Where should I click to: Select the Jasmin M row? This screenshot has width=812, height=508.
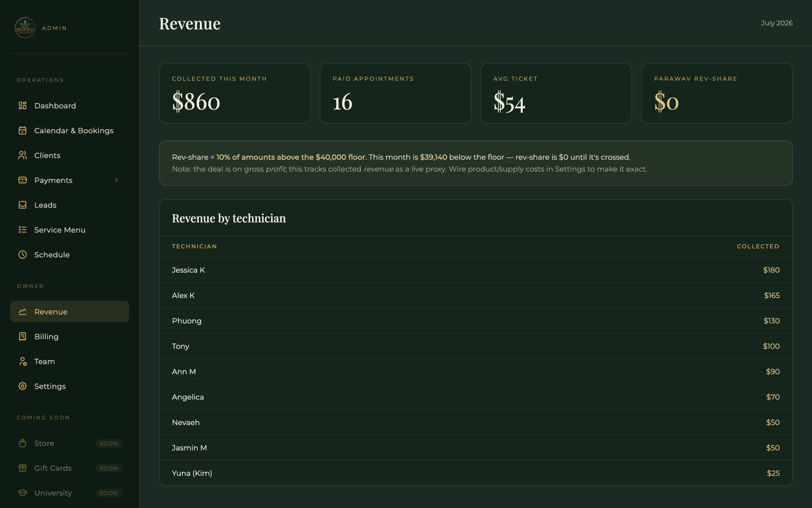(x=476, y=448)
